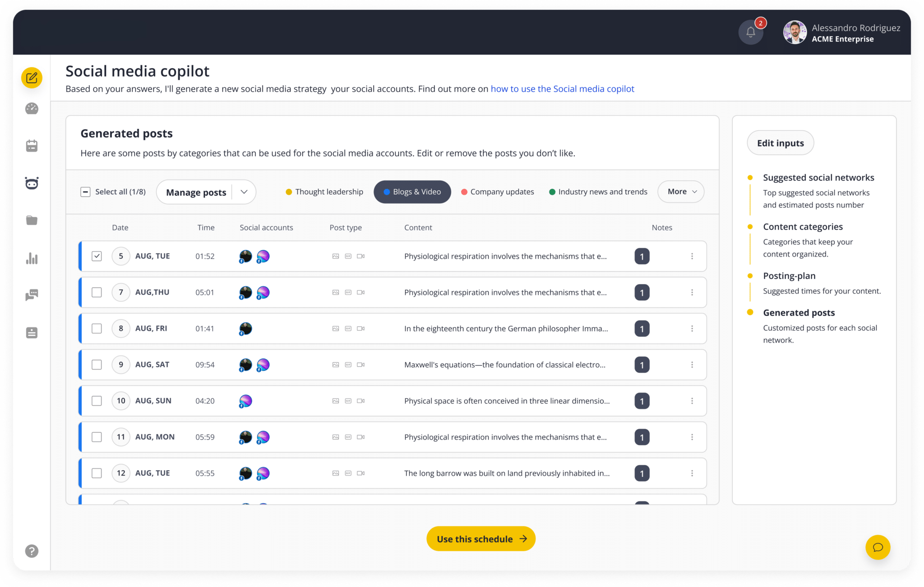Screen dimensions: 924x587
Task: Toggle the Select all checkbox
Action: pyautogui.click(x=85, y=192)
